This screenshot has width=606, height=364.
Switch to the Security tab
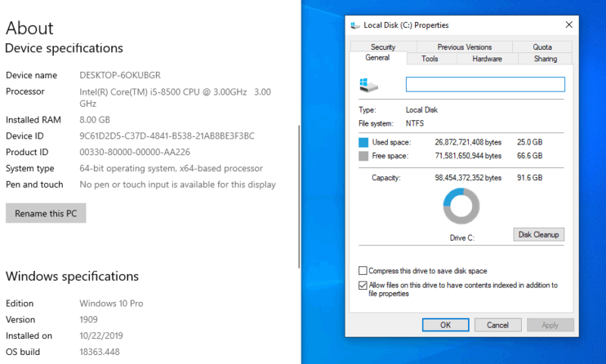pos(383,47)
